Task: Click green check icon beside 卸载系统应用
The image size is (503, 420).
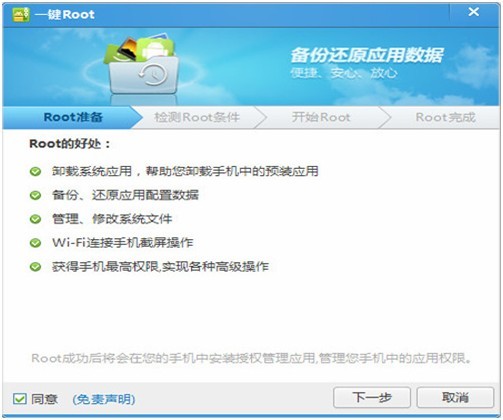Action: (x=35, y=172)
